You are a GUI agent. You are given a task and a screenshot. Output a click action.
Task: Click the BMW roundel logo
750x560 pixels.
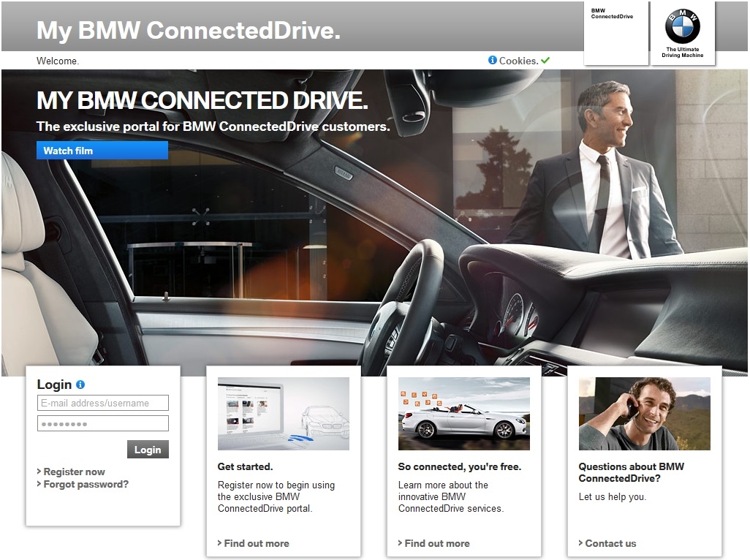coord(683,27)
